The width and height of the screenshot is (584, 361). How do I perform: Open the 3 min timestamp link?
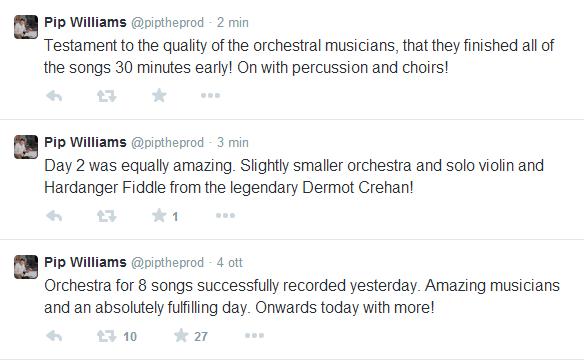233,142
